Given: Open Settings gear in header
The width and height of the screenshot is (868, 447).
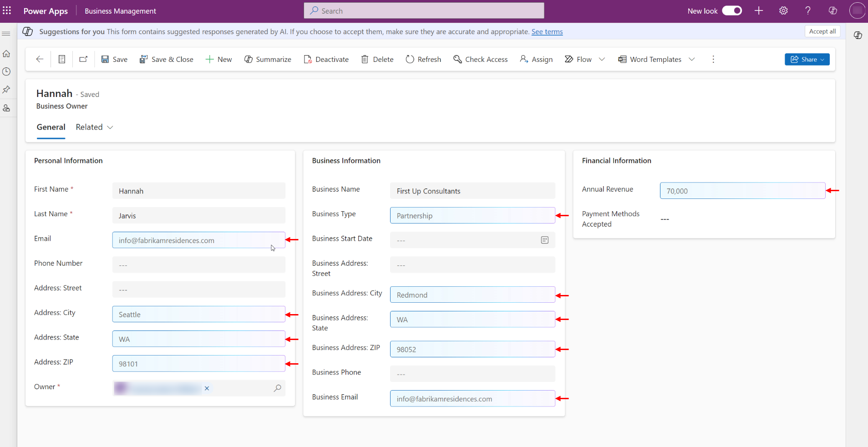Looking at the screenshot, I should (x=783, y=10).
